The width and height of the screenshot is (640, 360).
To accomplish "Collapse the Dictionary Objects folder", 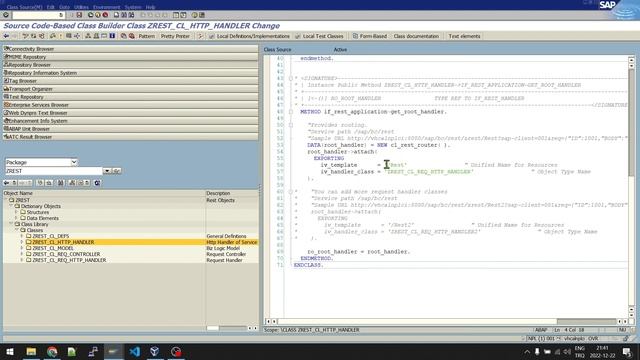I will click(11, 206).
